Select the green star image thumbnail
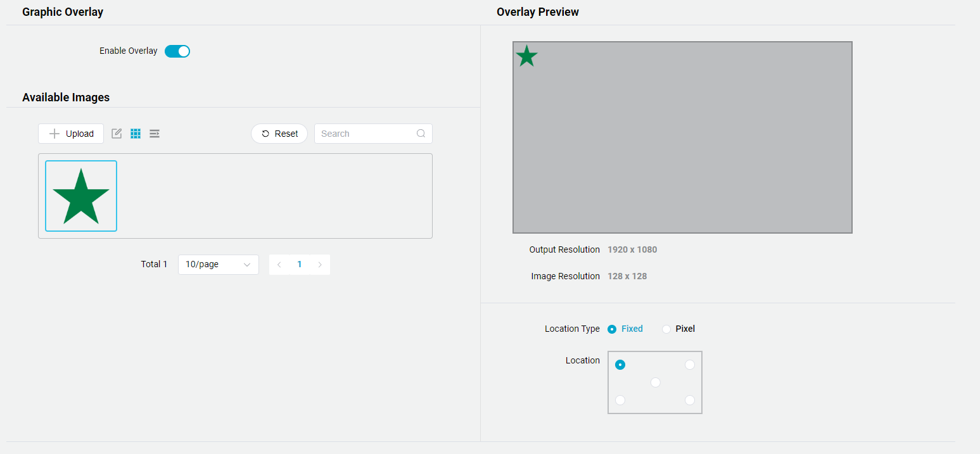 (81, 196)
